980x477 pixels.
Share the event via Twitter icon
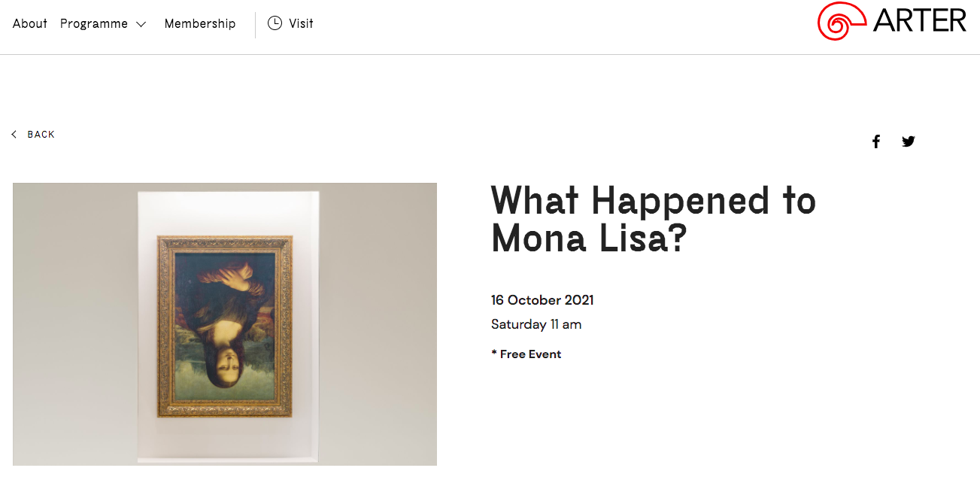pyautogui.click(x=909, y=141)
